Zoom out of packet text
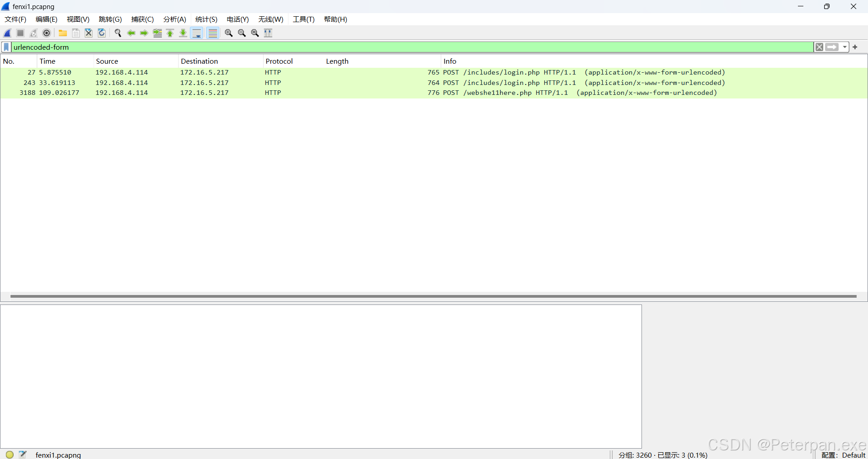The image size is (868, 459). coord(242,33)
